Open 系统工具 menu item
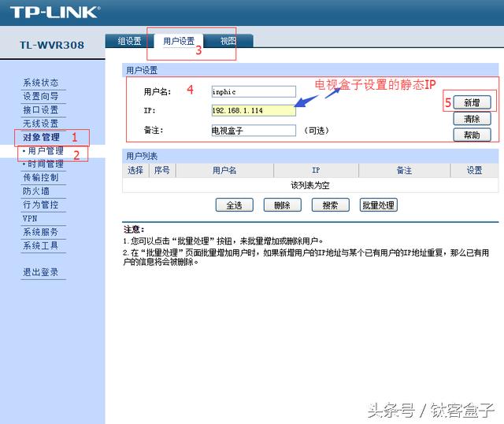504x424 pixels. (41, 246)
